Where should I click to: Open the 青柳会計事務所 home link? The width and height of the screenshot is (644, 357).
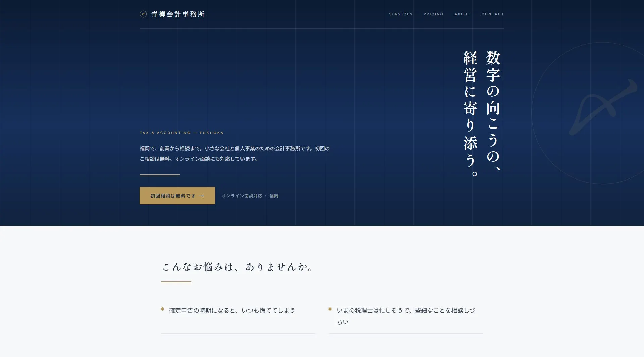[x=172, y=14]
